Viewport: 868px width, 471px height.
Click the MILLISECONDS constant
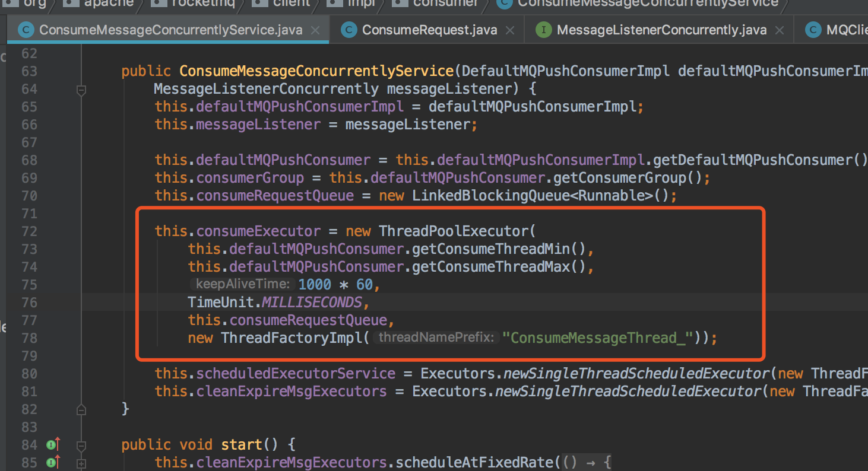tap(312, 303)
